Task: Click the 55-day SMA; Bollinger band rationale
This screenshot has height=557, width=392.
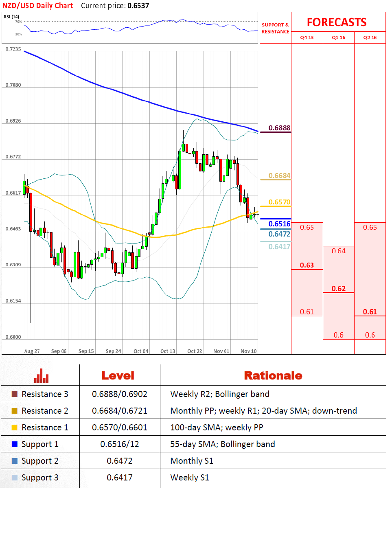Action: point(223,444)
